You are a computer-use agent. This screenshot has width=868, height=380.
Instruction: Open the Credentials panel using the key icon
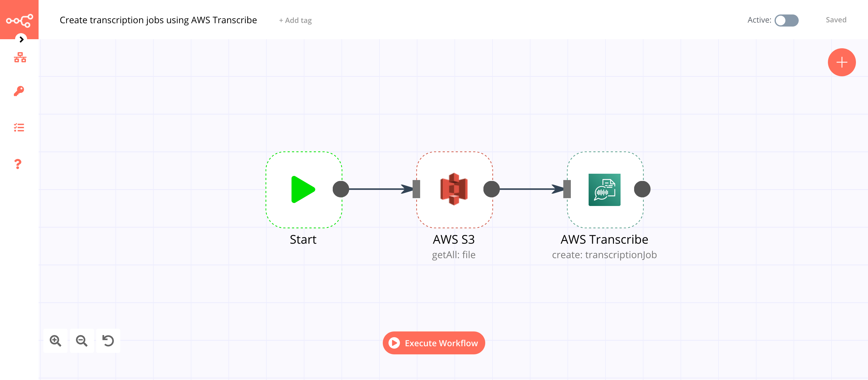tap(19, 91)
